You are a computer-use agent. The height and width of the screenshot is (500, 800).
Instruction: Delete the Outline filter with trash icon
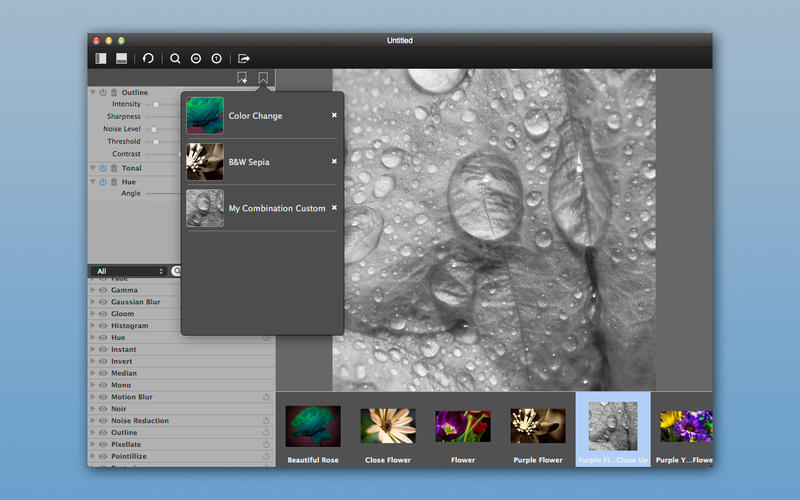coord(113,93)
